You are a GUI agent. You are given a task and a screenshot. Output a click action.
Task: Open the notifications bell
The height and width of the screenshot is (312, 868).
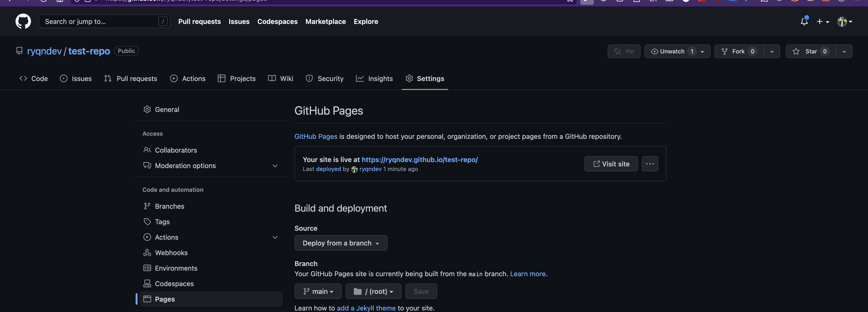pos(804,21)
